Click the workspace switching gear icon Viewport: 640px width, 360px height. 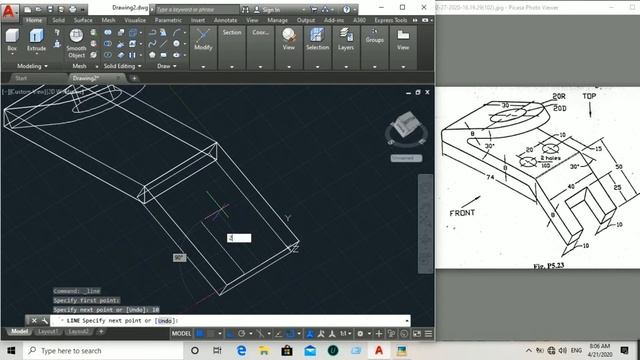pyautogui.click(x=360, y=334)
